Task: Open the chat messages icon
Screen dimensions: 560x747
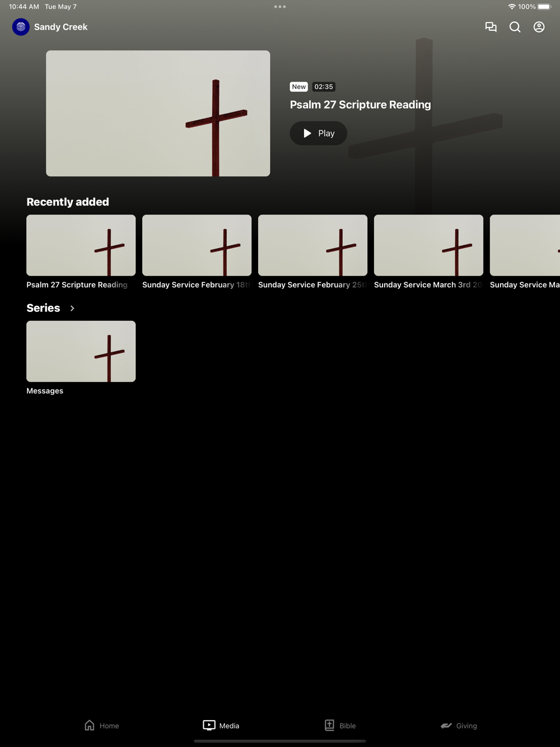Action: pos(491,27)
